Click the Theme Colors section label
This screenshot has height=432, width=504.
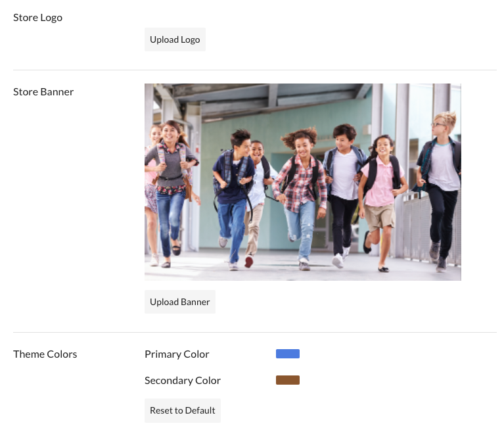pyautogui.click(x=45, y=354)
